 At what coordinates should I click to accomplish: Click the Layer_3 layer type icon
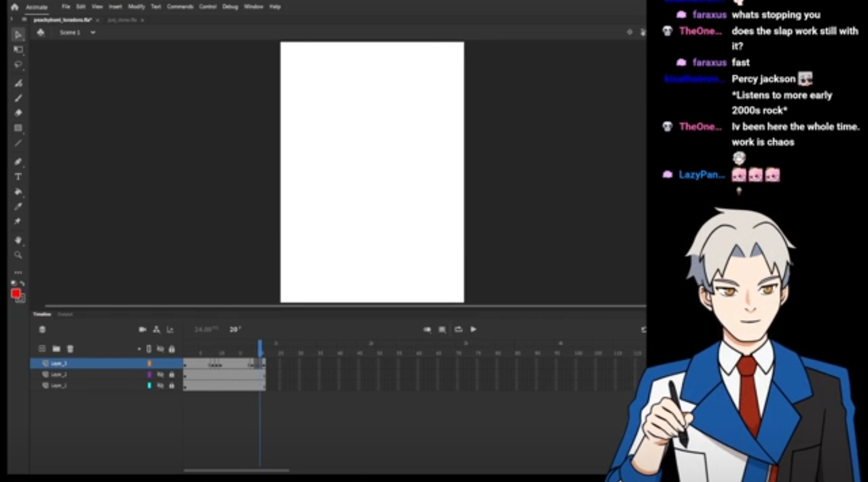(x=45, y=363)
